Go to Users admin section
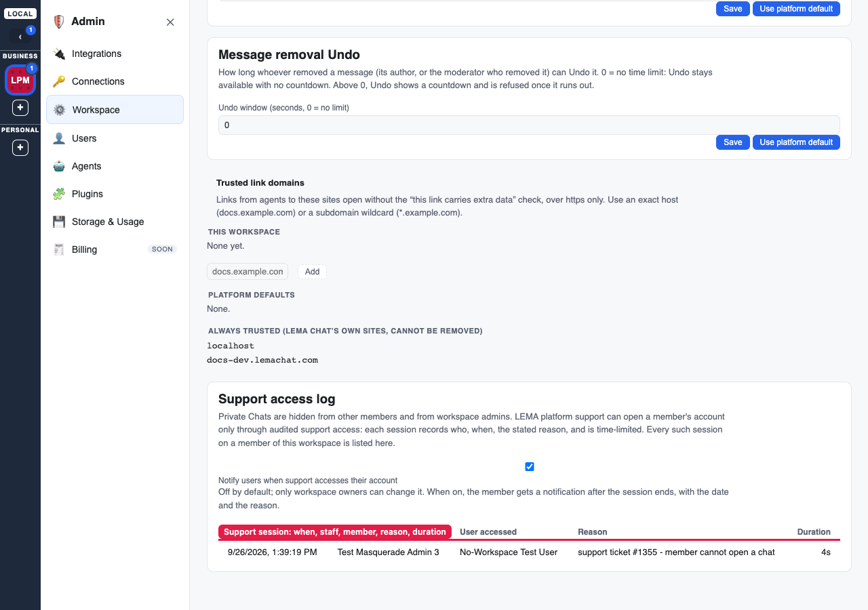 pos(115,138)
